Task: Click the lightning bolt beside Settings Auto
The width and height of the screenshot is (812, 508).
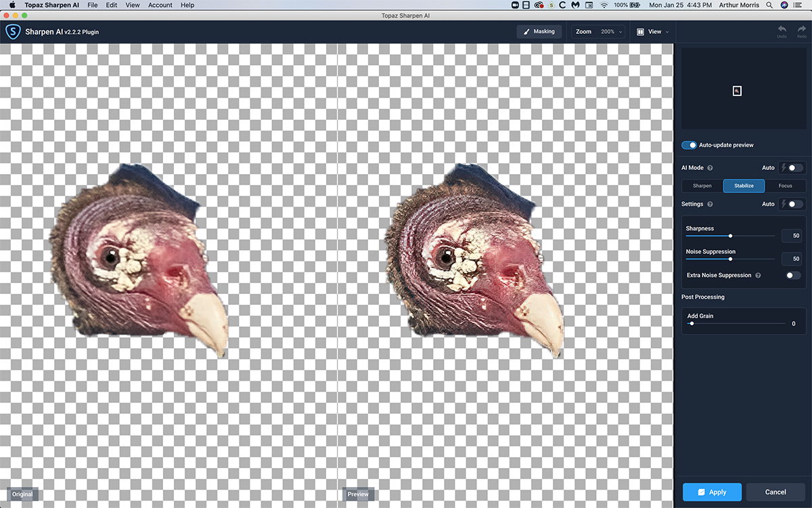Action: pos(784,204)
